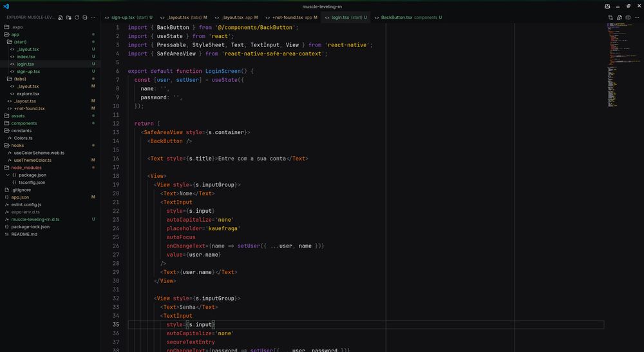644x352 pixels.
Task: Open the Copilot icon in title bar
Action: click(x=607, y=6)
